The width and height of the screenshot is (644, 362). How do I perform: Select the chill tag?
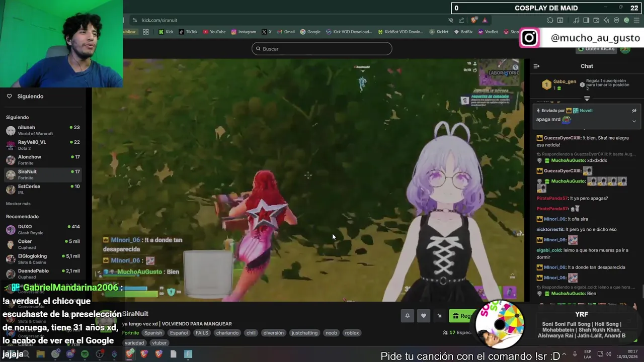tap(251, 333)
